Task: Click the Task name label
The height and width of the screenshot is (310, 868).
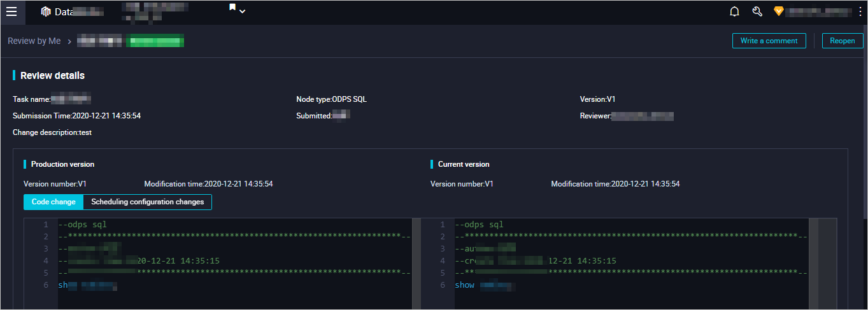Action: click(31, 99)
